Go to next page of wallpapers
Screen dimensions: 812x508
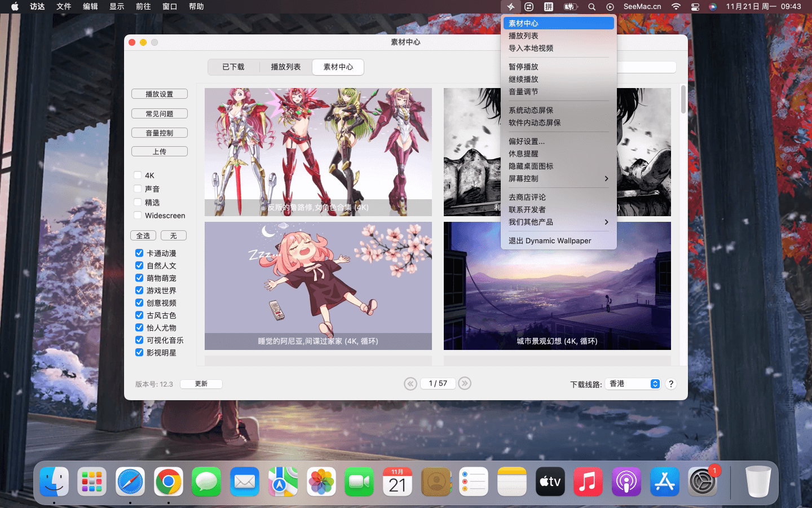click(465, 384)
